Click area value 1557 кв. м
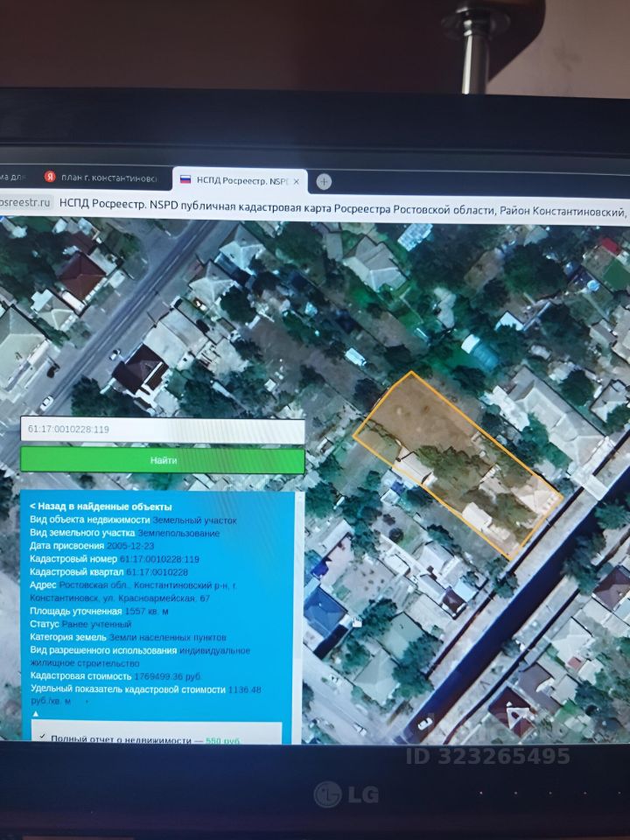630x840 pixels. point(146,612)
